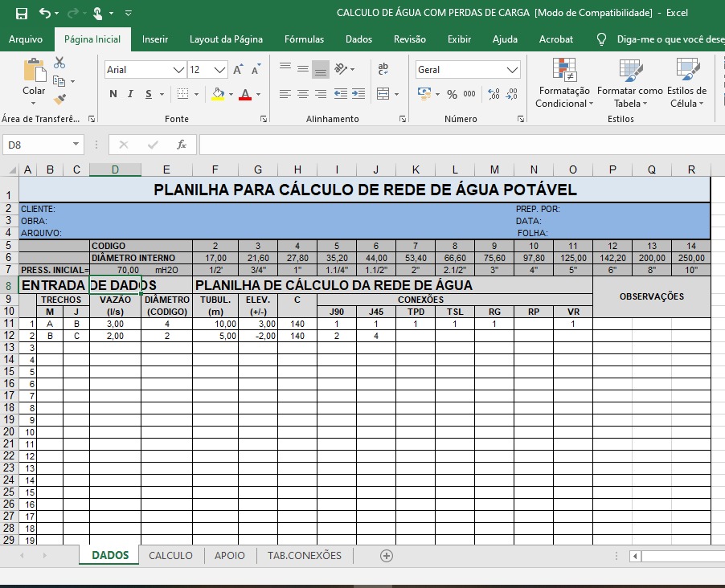
Task: Click the Percent style icon
Action: (452, 94)
